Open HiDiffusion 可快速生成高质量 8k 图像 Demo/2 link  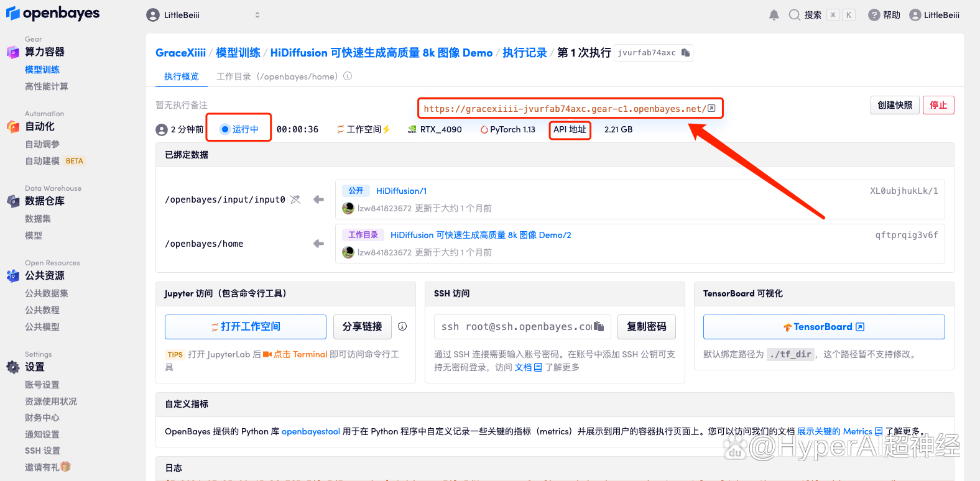point(481,235)
